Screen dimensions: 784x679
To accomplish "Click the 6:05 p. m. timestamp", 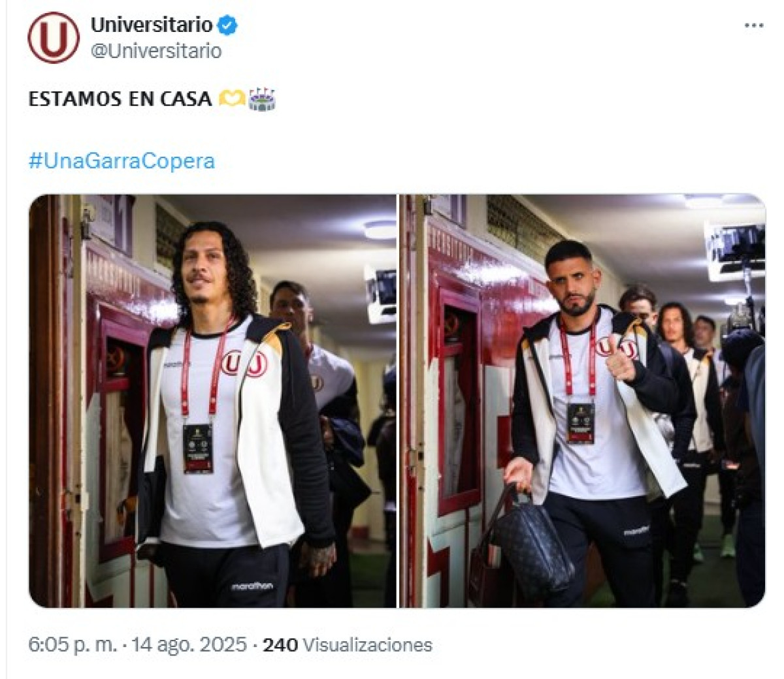I will [72, 645].
